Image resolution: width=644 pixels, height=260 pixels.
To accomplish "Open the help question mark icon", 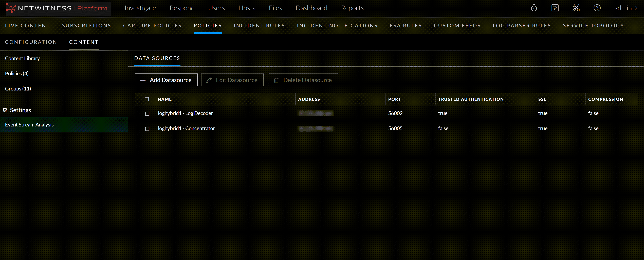I will click(597, 8).
